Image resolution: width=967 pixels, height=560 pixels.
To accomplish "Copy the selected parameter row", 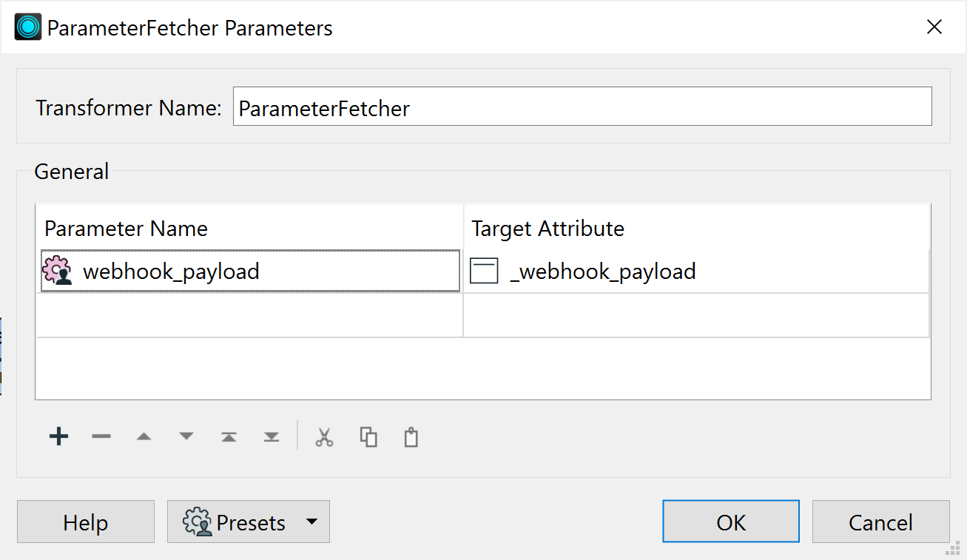I will (x=368, y=436).
